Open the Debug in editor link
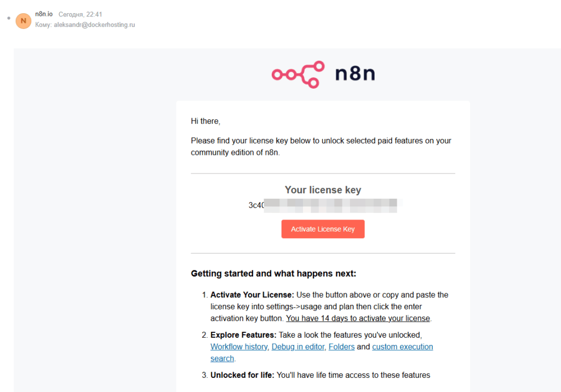 click(x=298, y=347)
